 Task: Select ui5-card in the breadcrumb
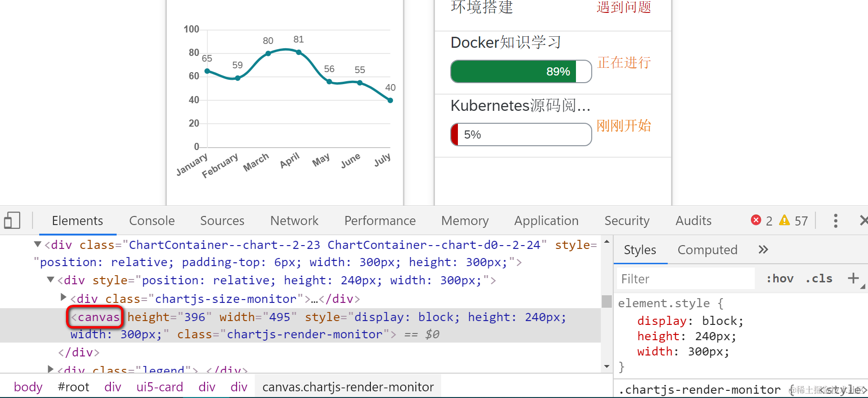pyautogui.click(x=160, y=387)
